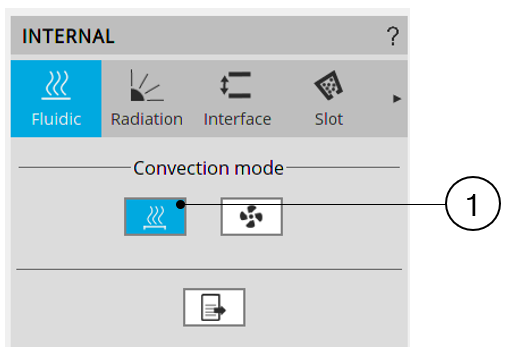Switch convection mode to forced fan
Viewport: 511px width, 363px height.
tap(252, 217)
